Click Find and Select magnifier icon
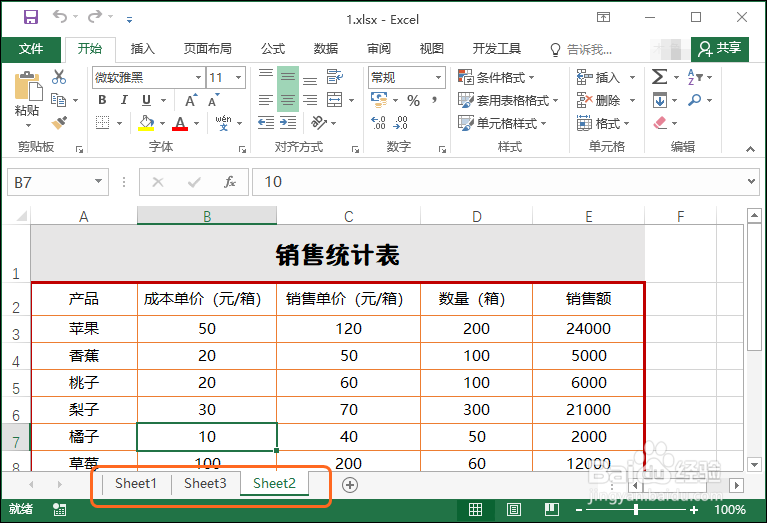Viewport: 767px width, 523px height. point(695,100)
